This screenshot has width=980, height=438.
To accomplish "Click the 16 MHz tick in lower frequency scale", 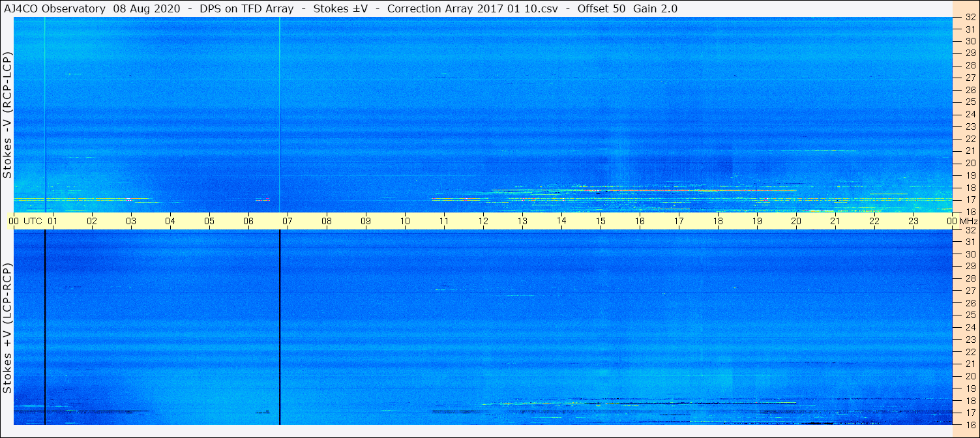I will 969,424.
